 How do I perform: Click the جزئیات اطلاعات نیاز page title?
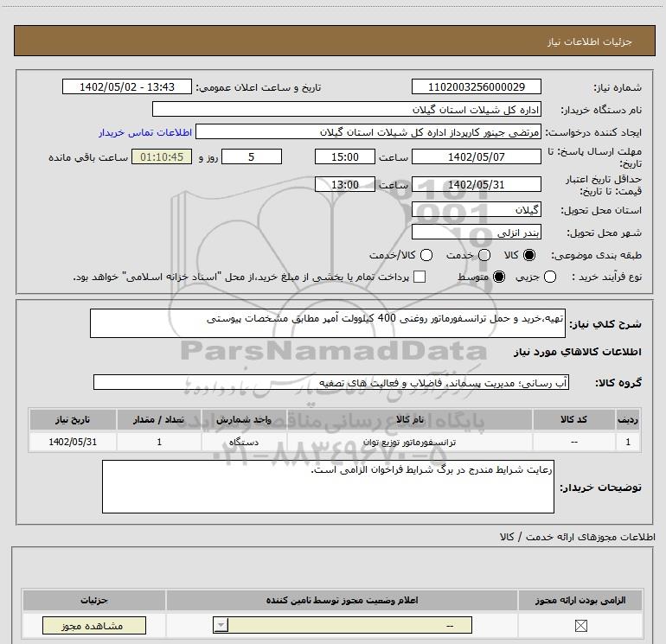590,41
